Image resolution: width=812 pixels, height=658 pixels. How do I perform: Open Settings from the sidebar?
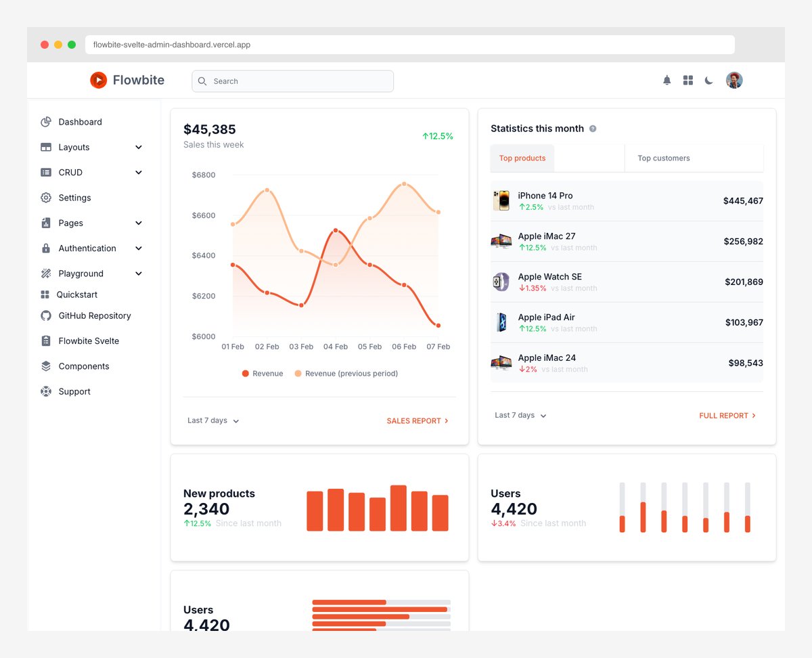coord(74,198)
